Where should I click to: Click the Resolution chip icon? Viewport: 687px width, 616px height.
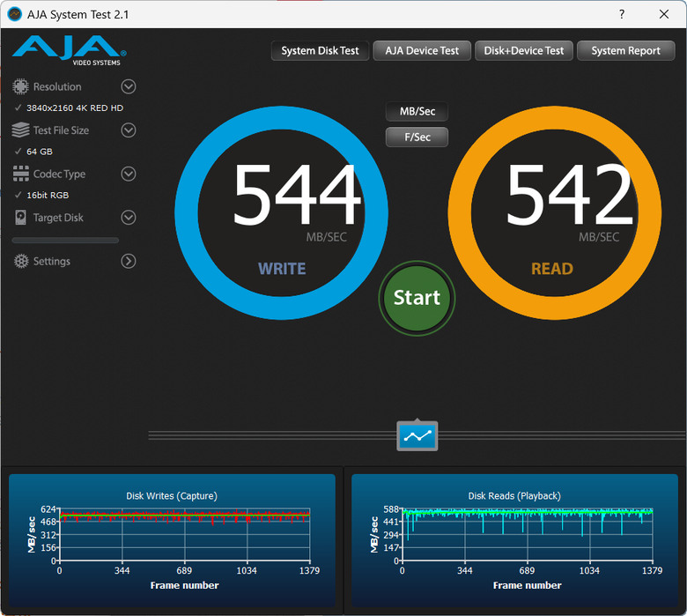tap(20, 86)
